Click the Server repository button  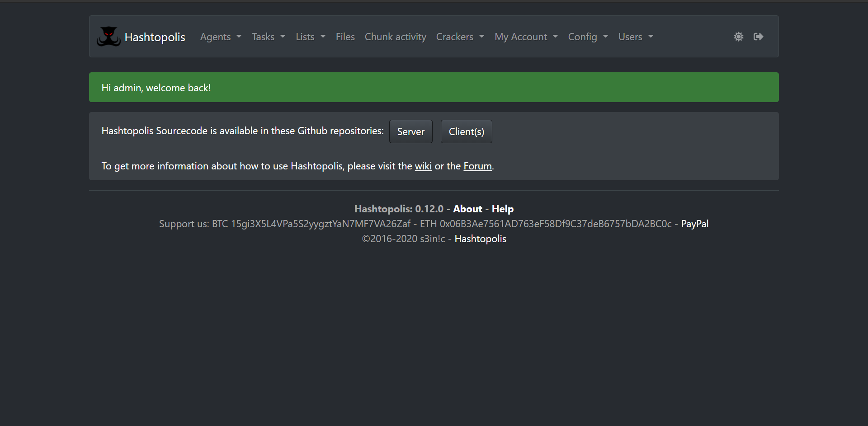click(410, 131)
